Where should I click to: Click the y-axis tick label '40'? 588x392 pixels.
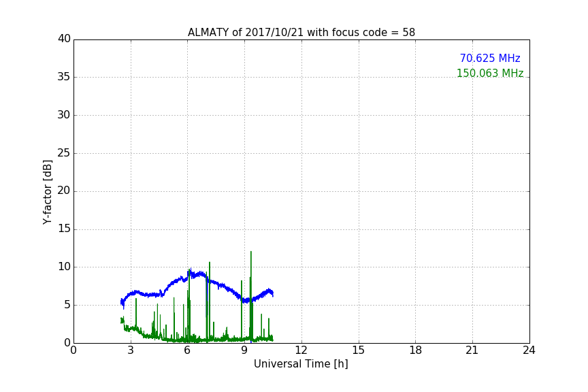64,39
